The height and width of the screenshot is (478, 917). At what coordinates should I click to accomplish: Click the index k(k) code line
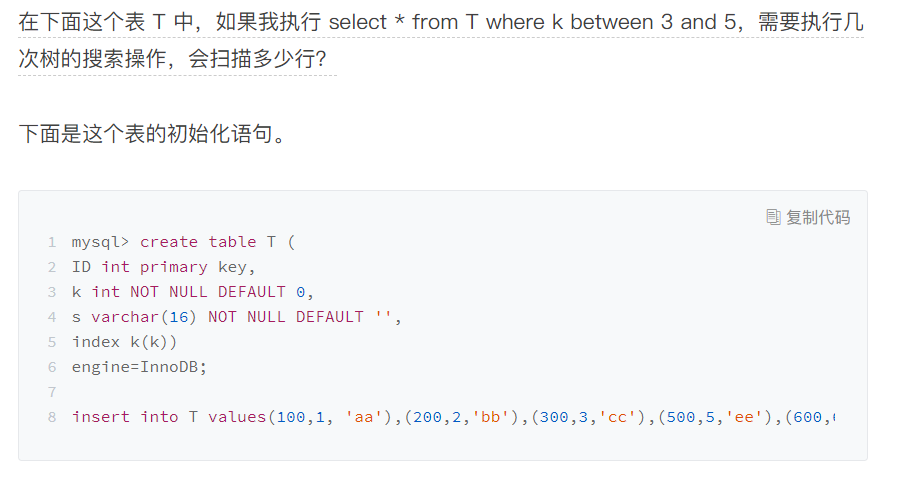click(x=124, y=342)
